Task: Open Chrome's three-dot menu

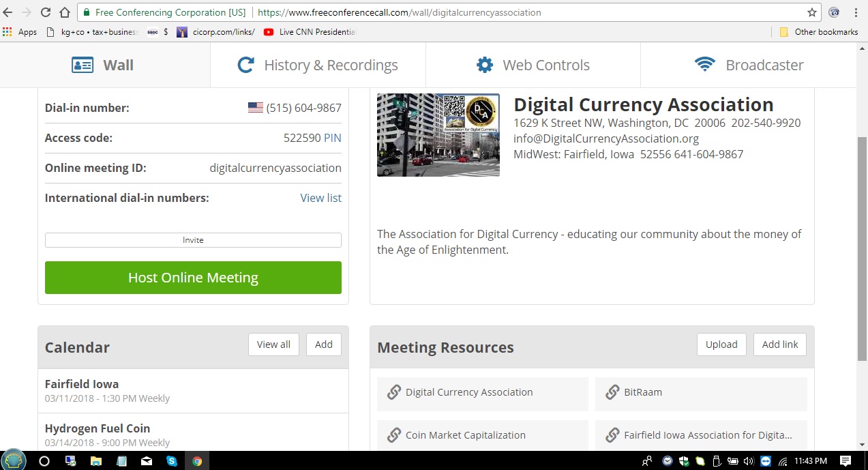Action: point(856,12)
